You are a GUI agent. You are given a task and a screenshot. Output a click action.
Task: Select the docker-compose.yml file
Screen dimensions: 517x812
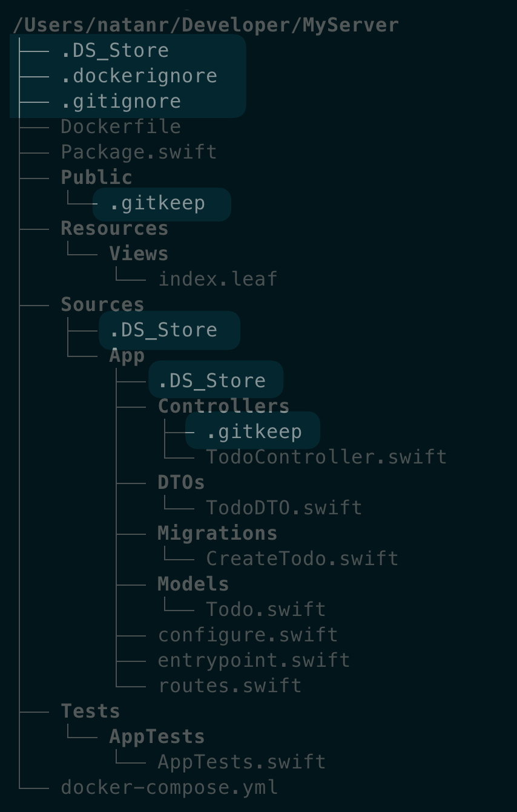(169, 788)
